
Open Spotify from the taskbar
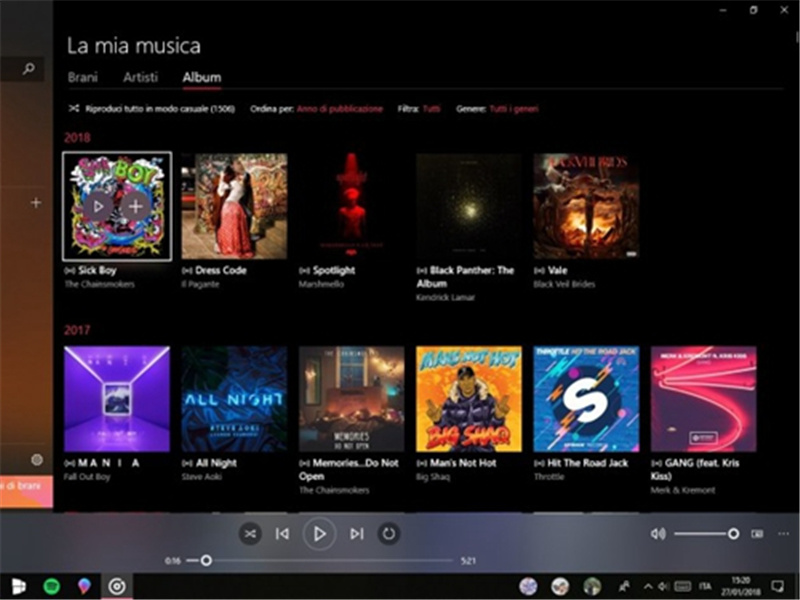[x=52, y=586]
